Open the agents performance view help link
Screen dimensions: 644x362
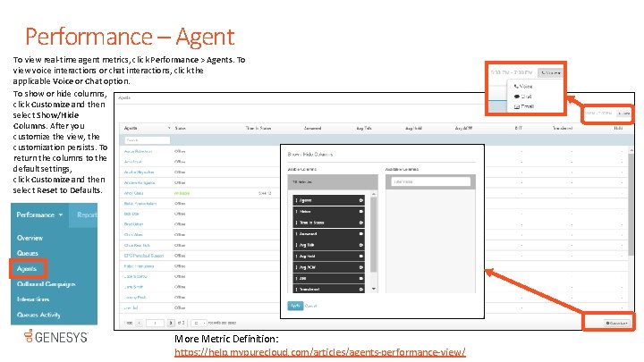click(x=319, y=352)
